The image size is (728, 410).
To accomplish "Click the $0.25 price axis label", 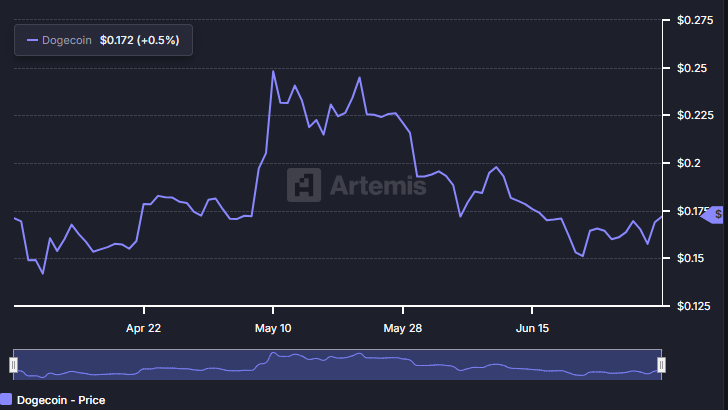I will coord(690,68).
